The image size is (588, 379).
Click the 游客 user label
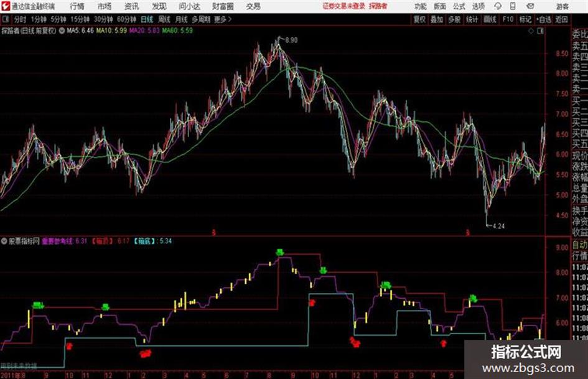point(562,6)
